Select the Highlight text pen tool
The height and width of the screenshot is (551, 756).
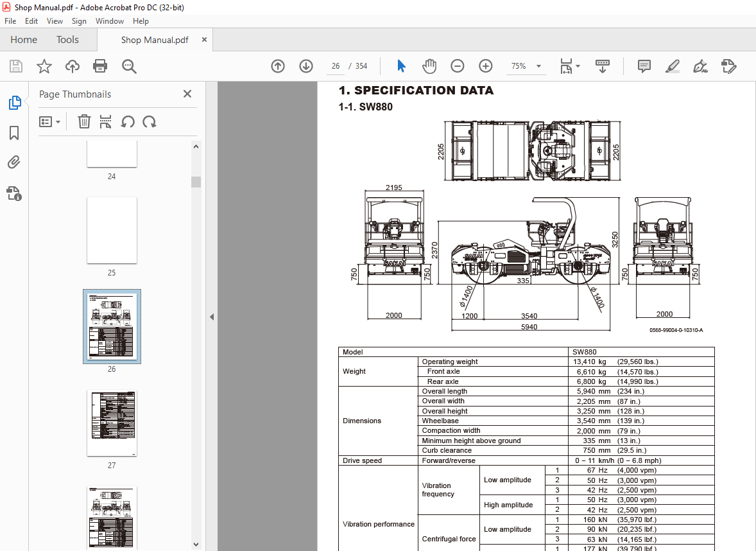(x=672, y=66)
